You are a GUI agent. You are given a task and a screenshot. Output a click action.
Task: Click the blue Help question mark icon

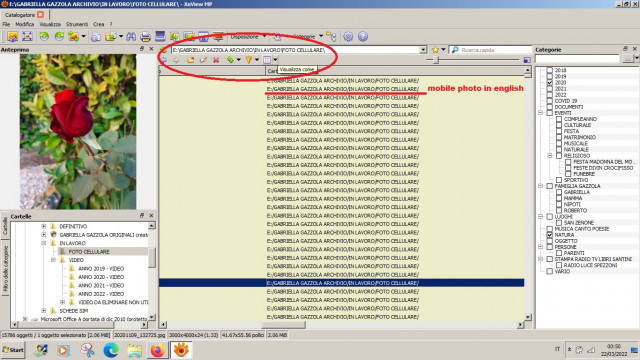tap(363, 37)
